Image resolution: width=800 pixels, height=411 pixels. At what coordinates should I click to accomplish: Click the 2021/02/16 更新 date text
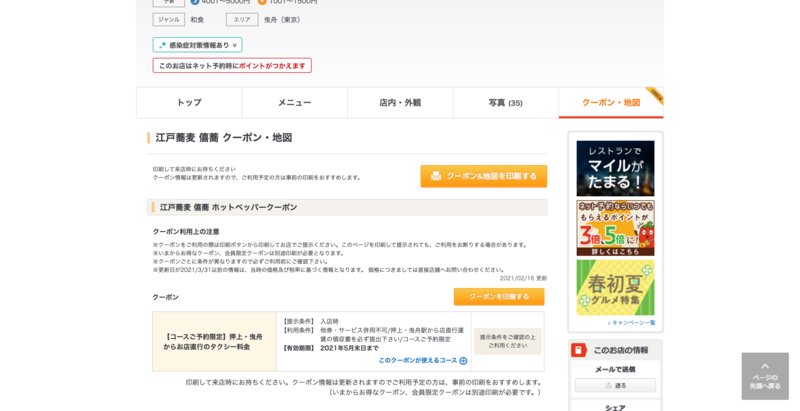pos(523,278)
